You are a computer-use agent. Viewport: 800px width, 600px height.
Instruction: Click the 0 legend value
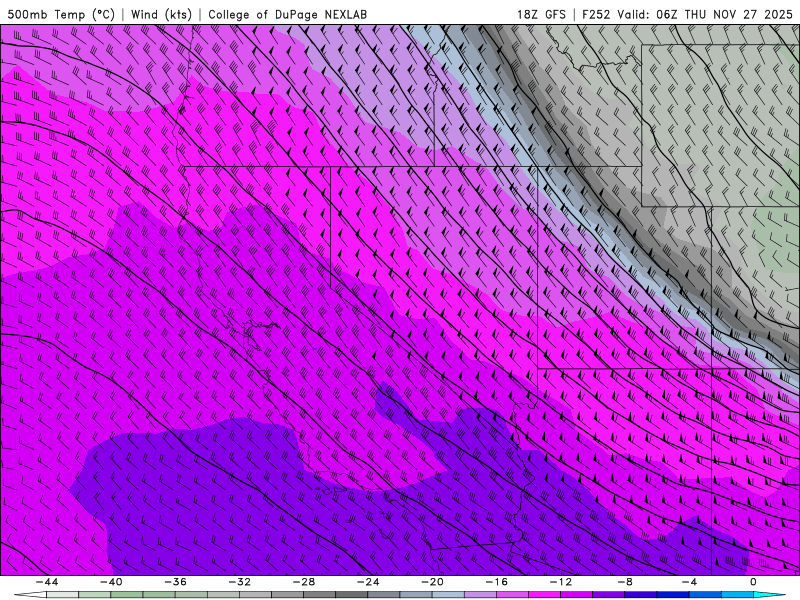754,582
